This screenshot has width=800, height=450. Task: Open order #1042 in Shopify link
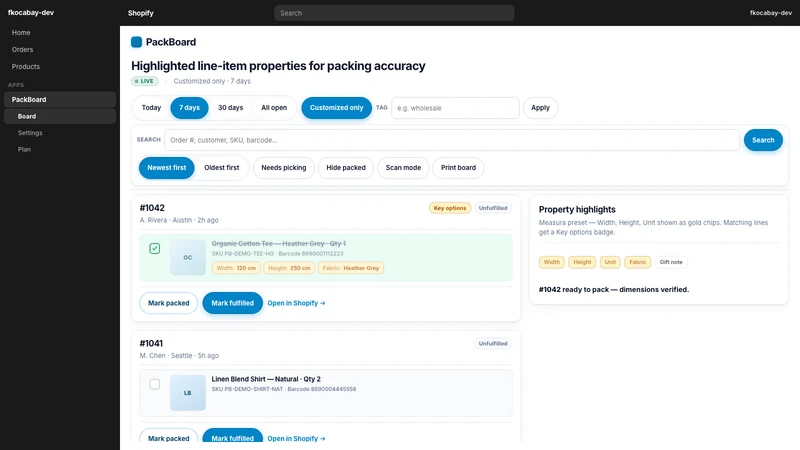tap(296, 303)
